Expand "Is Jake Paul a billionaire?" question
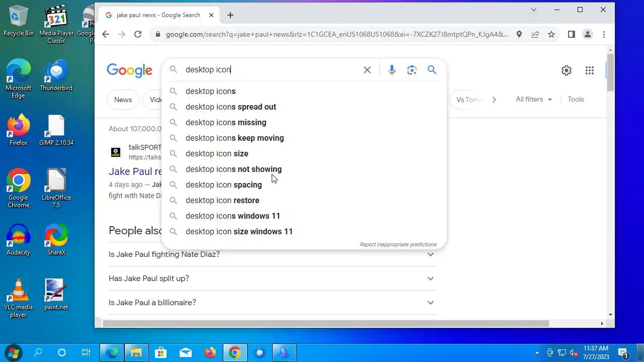Image resolution: width=644 pixels, height=362 pixels. point(272,303)
